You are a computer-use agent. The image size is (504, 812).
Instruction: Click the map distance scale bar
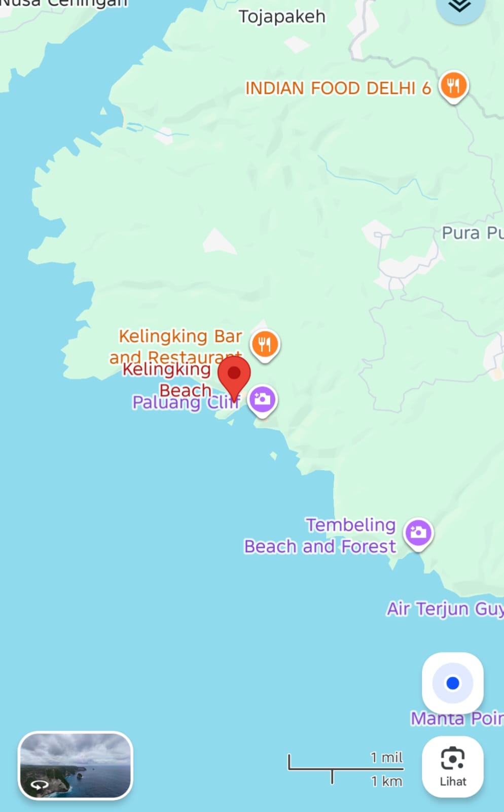point(346,768)
